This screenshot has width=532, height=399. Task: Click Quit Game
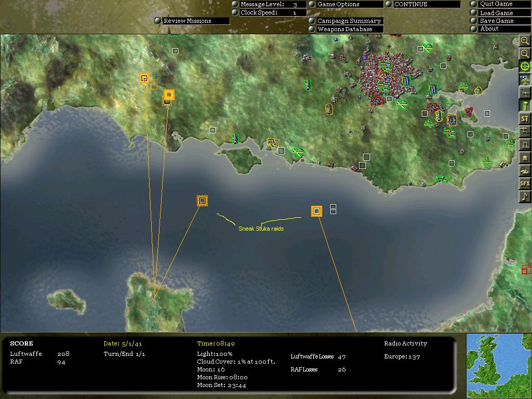505,4
